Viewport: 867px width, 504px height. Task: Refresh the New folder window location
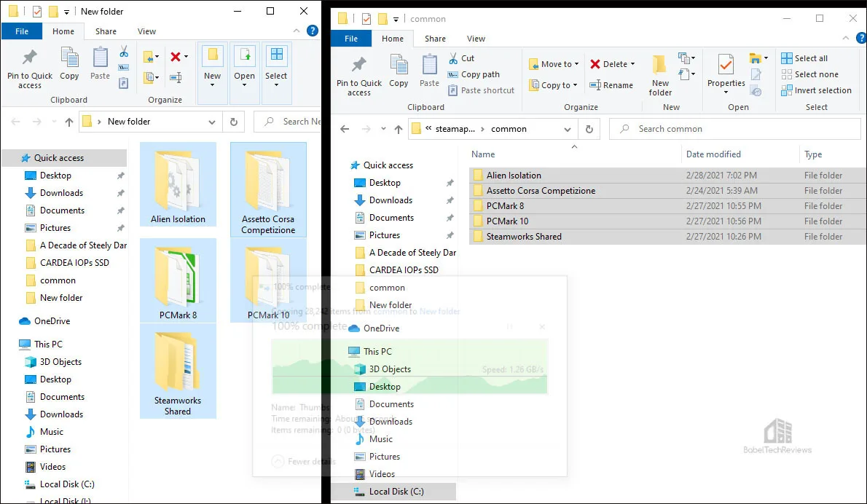click(234, 122)
